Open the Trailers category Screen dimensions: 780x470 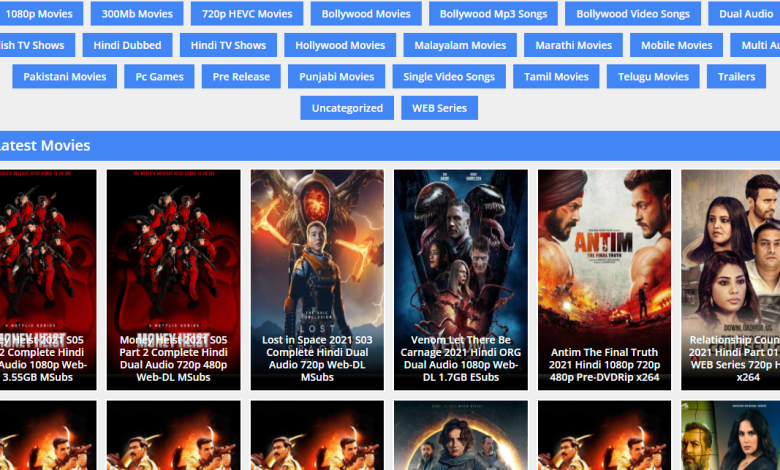pos(736,76)
